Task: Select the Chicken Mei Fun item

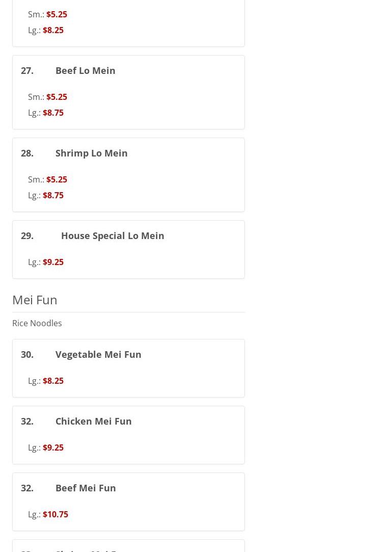Action: (x=93, y=421)
